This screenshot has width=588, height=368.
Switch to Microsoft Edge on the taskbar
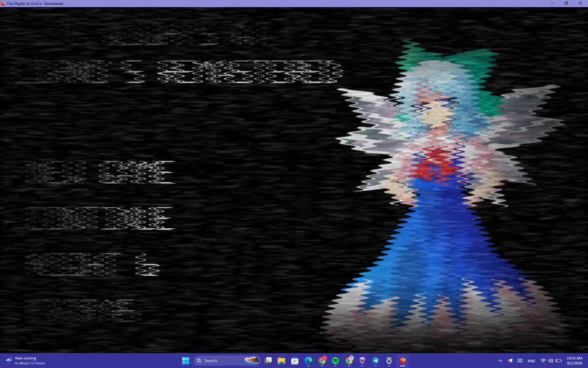(308, 361)
